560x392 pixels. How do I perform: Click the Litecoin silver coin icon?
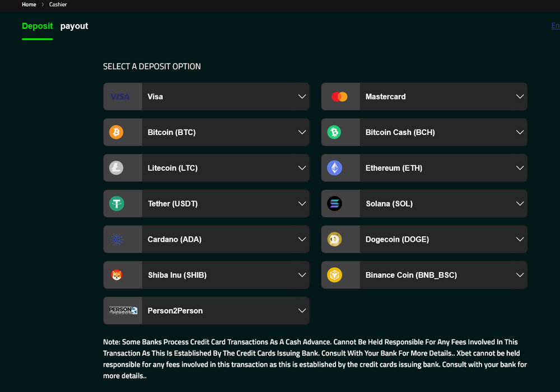(x=116, y=168)
